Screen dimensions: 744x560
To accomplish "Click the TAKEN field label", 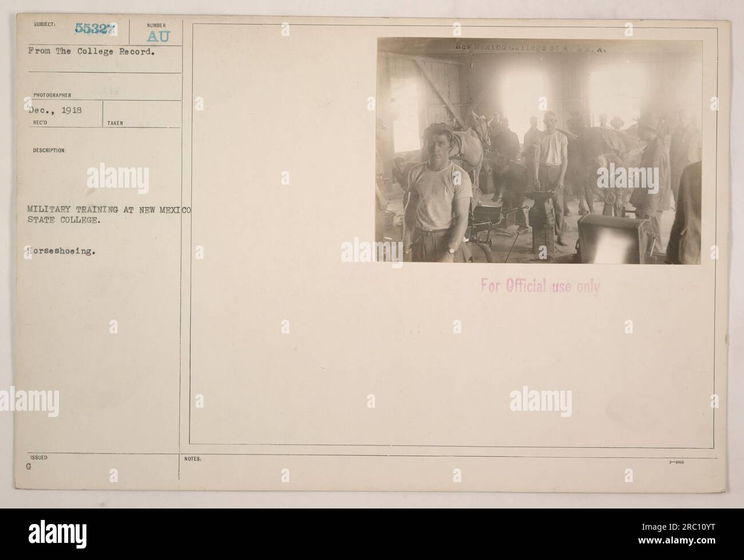I will point(114,123).
